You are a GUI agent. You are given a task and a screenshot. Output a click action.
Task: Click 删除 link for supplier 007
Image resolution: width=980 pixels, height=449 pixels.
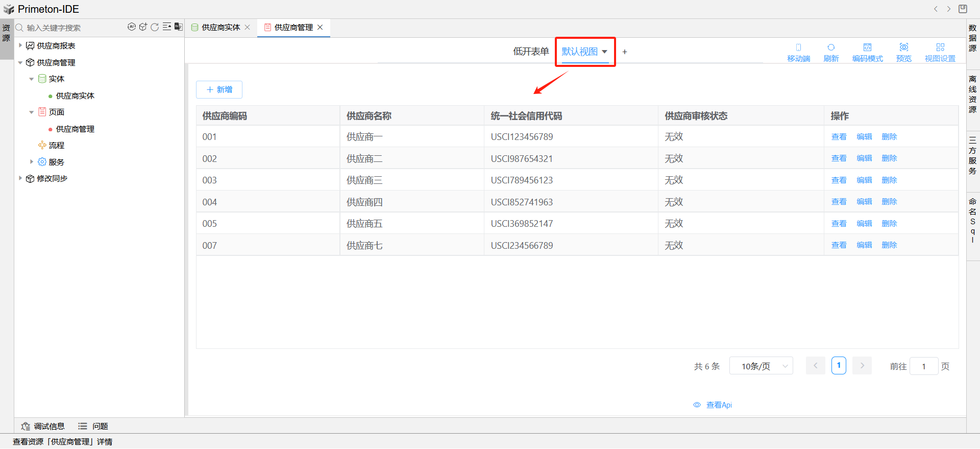tap(889, 245)
